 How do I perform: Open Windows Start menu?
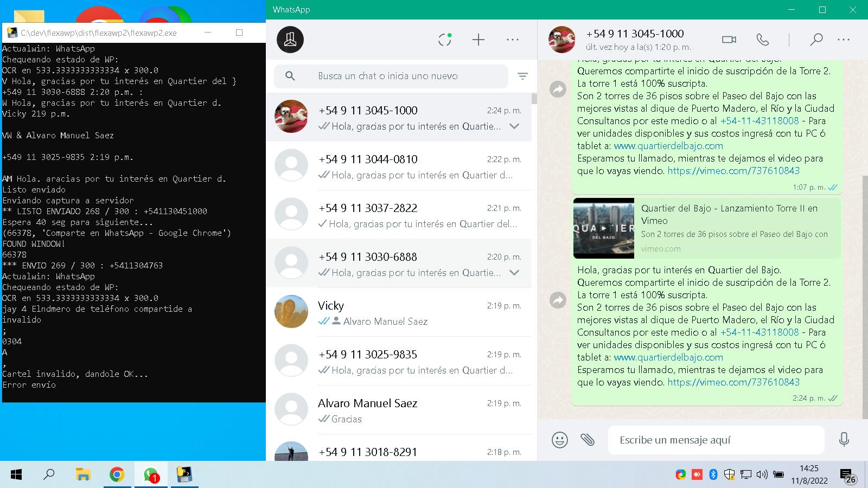16,475
